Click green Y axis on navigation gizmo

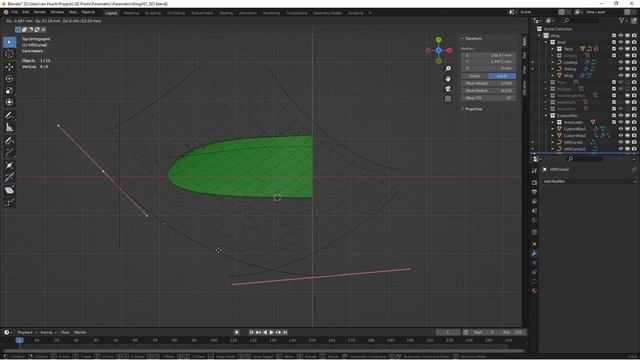pyautogui.click(x=438, y=40)
